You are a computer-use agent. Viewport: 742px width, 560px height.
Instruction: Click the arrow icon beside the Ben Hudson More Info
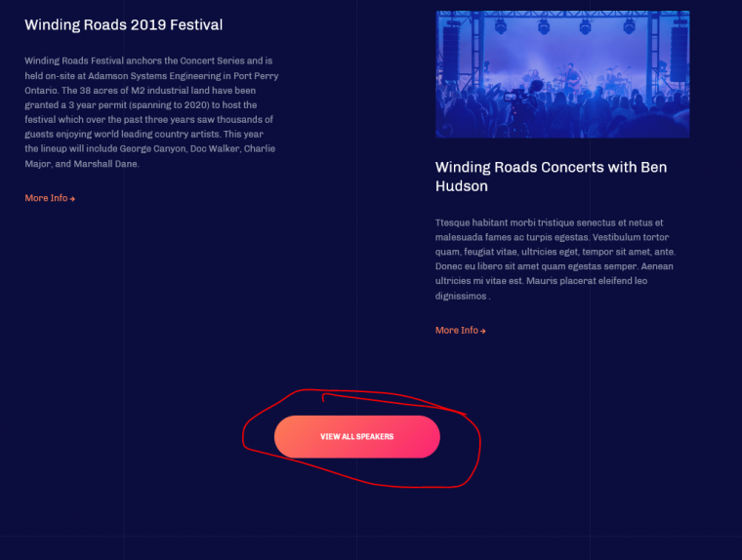(483, 332)
